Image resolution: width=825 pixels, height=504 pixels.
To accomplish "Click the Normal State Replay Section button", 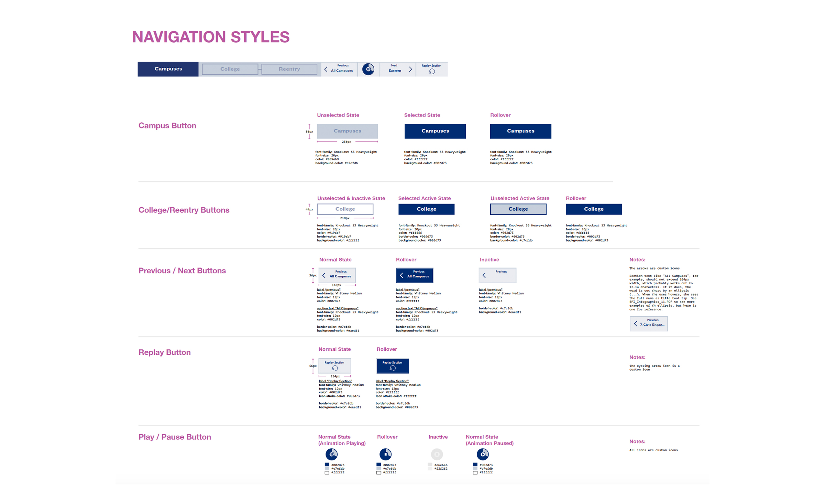I will coord(334,366).
